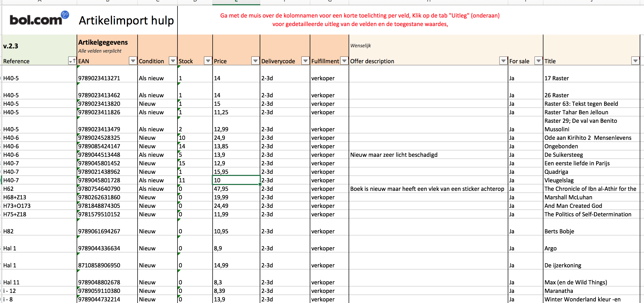Select the reference cell H73+O173
Screen dimensions: 644x303
(39, 206)
